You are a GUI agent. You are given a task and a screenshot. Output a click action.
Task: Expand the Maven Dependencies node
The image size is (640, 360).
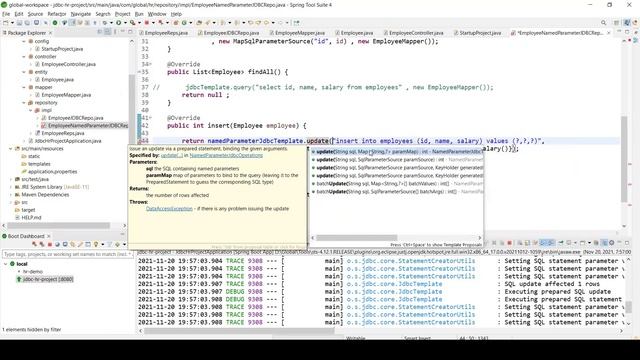click(x=11, y=195)
